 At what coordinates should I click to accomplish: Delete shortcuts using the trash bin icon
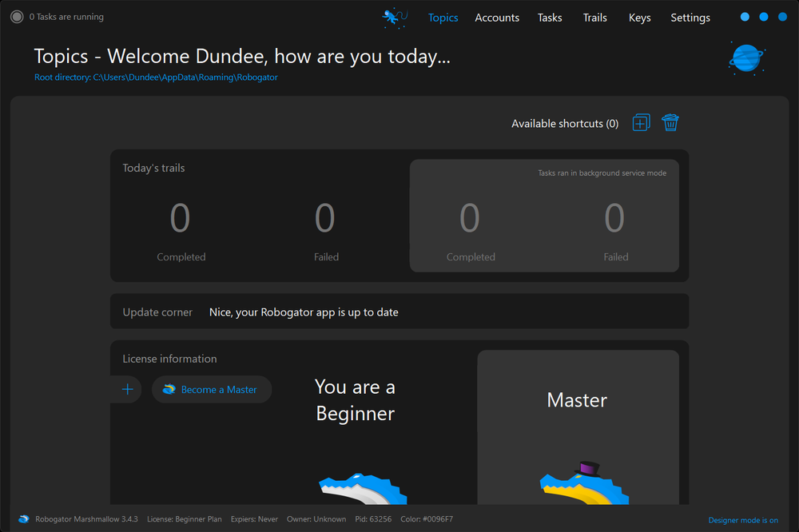tap(670, 123)
